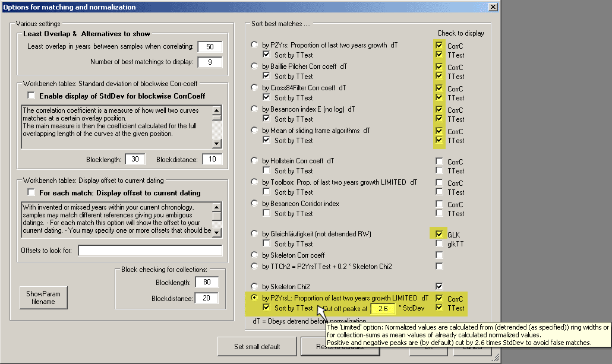Uncheck display box for Skeleton Chi2 row

tap(440, 286)
